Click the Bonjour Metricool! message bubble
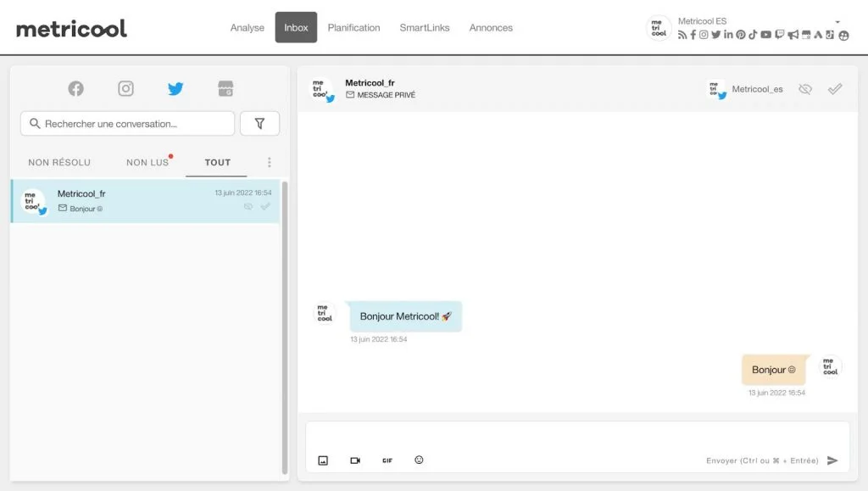Viewport: 868px width, 491px height. [406, 316]
